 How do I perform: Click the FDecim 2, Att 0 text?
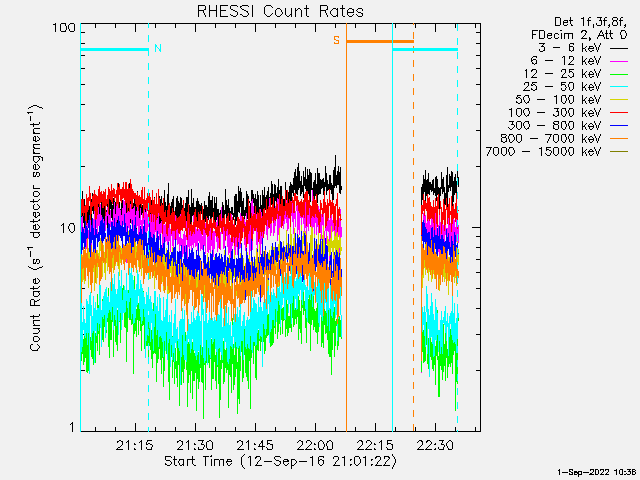coord(579,35)
